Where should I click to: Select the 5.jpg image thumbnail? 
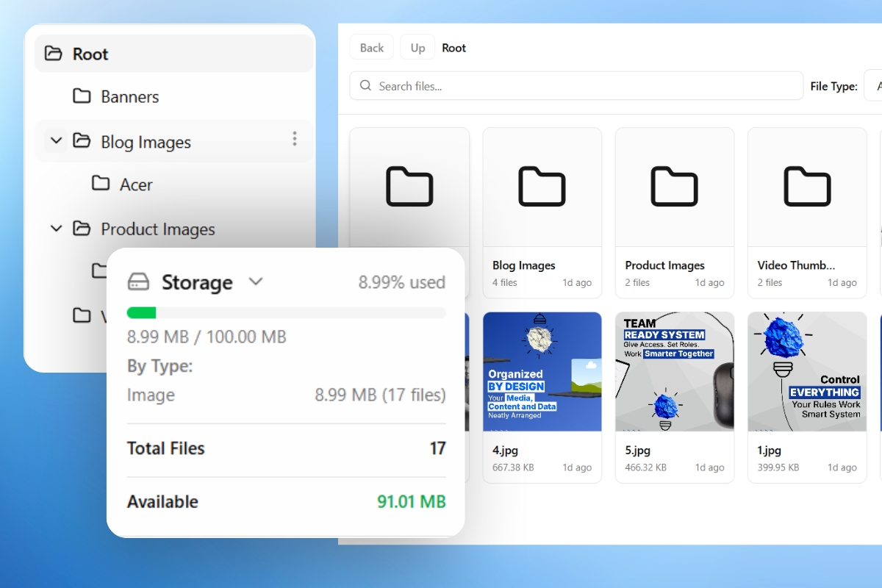674,371
